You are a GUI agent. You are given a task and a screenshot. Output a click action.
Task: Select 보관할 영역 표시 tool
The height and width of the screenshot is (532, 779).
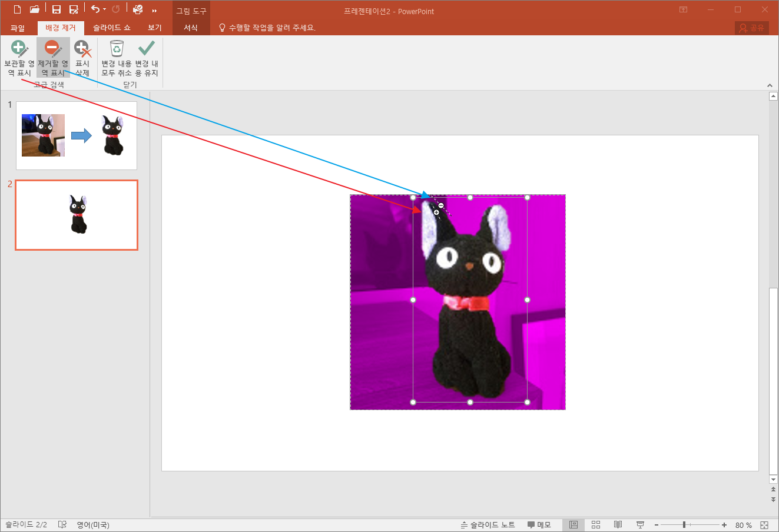(19, 58)
